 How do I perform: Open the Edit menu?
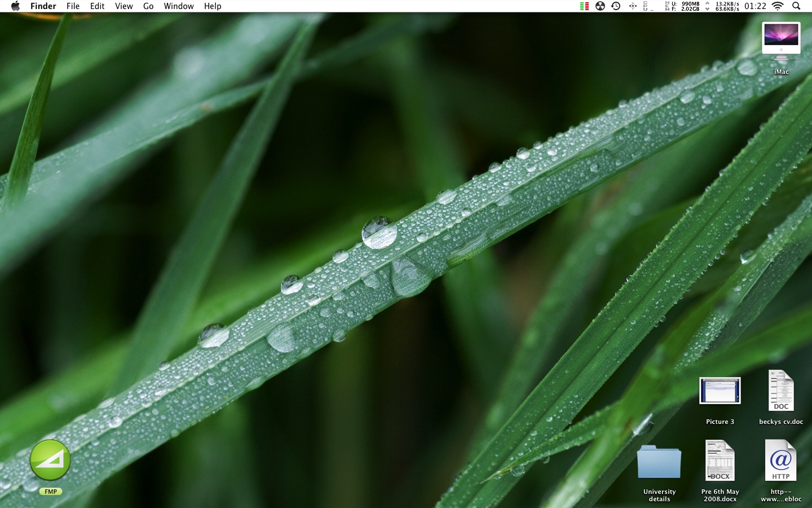coord(97,6)
